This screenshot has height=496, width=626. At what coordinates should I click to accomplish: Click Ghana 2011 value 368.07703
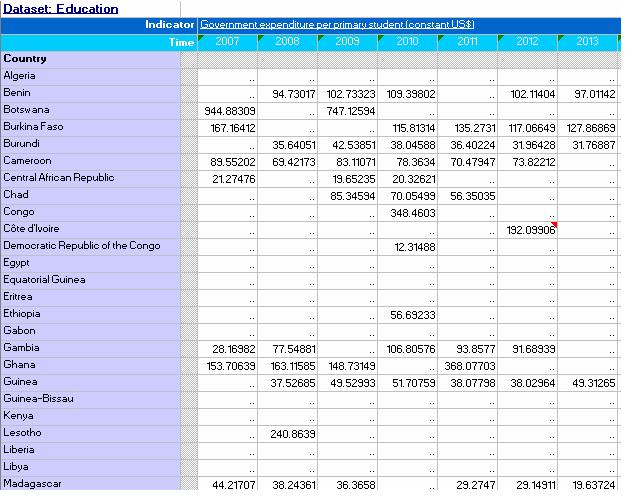click(x=470, y=366)
